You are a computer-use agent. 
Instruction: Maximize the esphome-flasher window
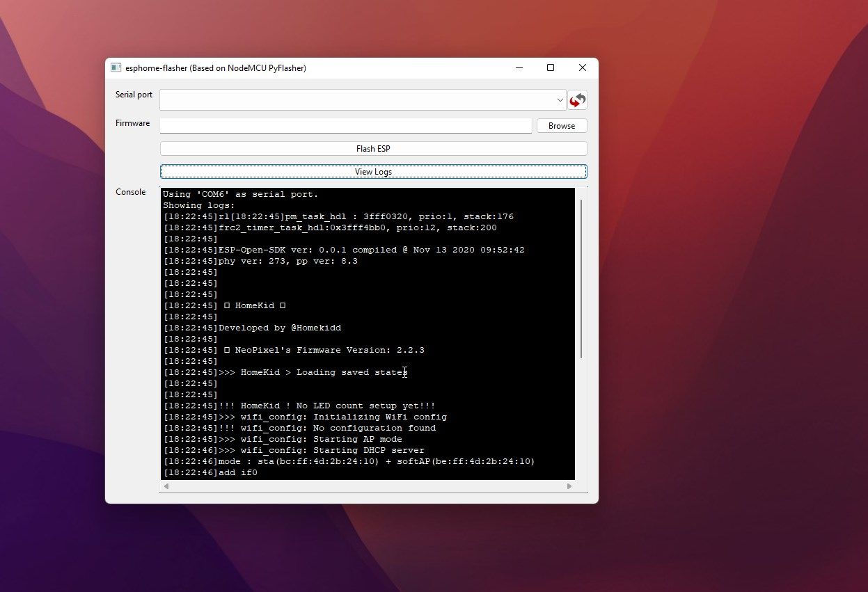(551, 68)
